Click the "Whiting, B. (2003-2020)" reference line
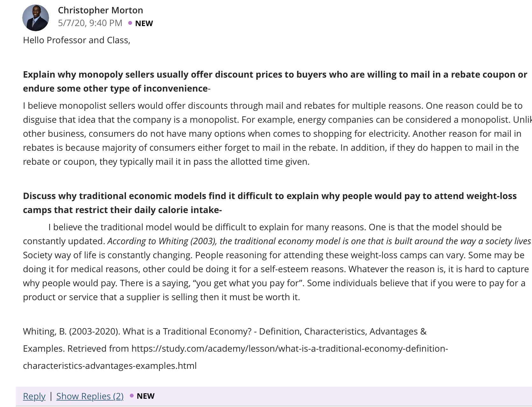532x407 pixels. pyautogui.click(x=225, y=331)
